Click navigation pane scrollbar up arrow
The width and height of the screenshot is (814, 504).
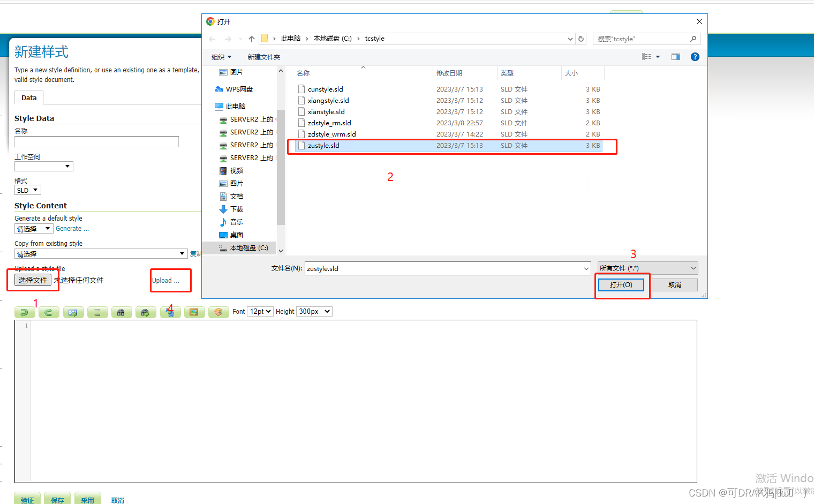pyautogui.click(x=281, y=71)
